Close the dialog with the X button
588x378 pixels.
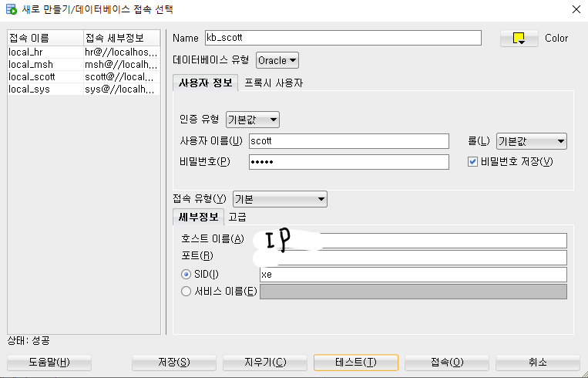click(x=576, y=9)
